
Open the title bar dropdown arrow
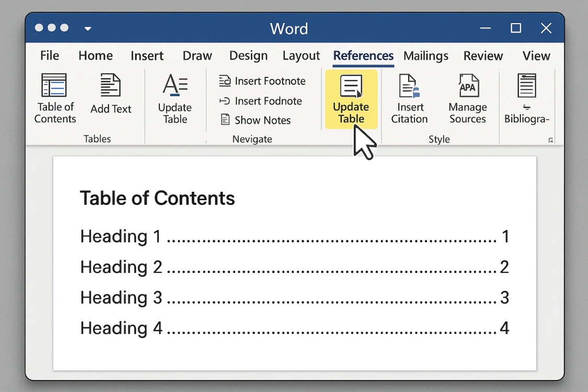click(x=88, y=29)
